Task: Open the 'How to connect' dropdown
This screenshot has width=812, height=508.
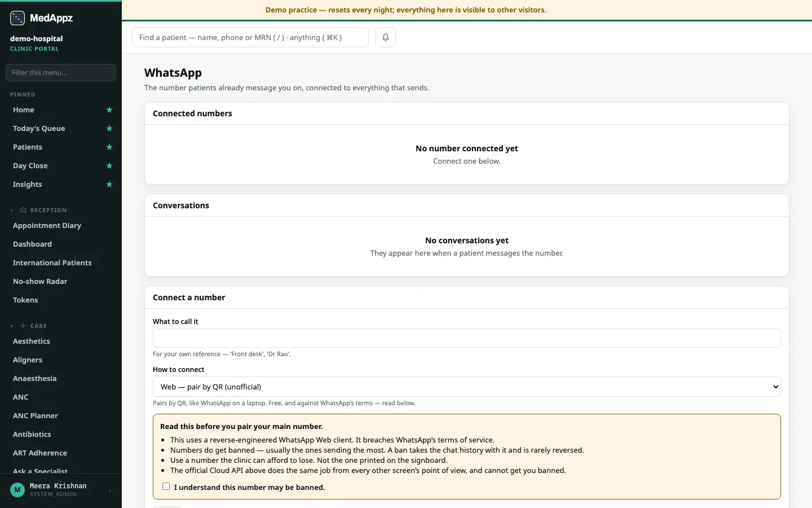Action: [467, 387]
